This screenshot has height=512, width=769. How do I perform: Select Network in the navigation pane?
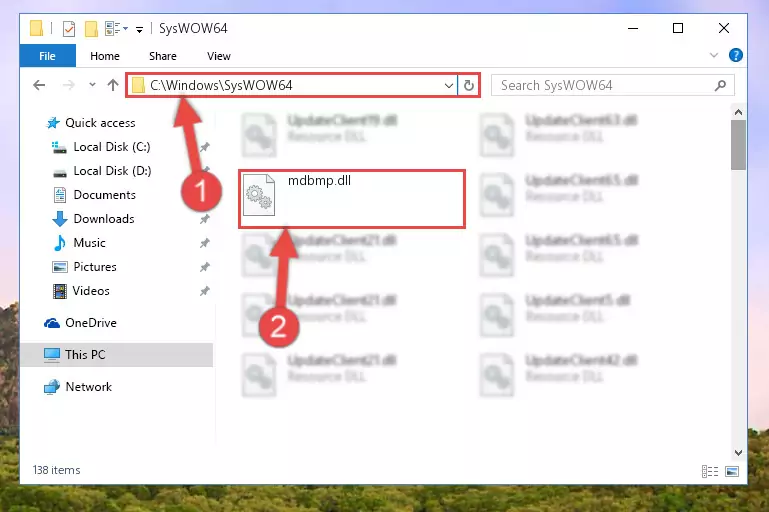tap(89, 386)
